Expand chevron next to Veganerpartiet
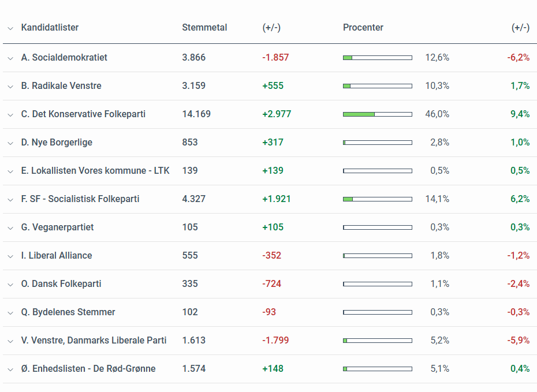 (10, 227)
